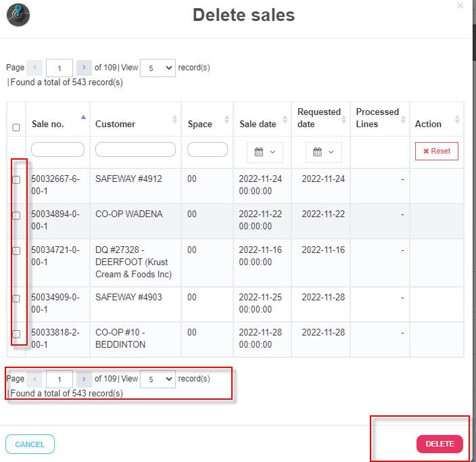Open the top View records-per-page dropdown
Image resolution: width=476 pixels, height=462 pixels.
click(x=158, y=68)
